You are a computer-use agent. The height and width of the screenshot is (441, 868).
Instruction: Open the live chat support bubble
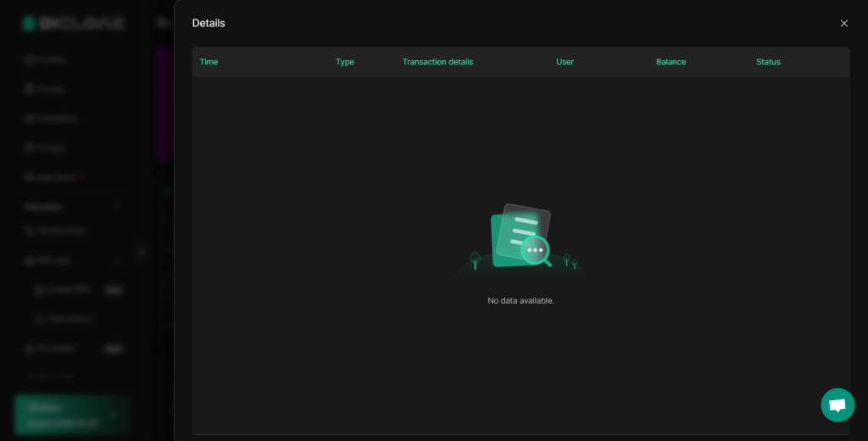(x=837, y=405)
